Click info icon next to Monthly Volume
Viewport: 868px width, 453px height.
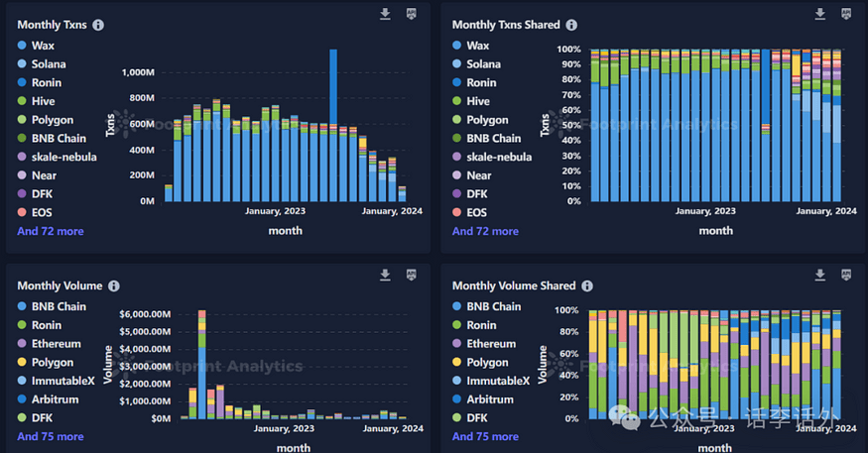coord(113,285)
